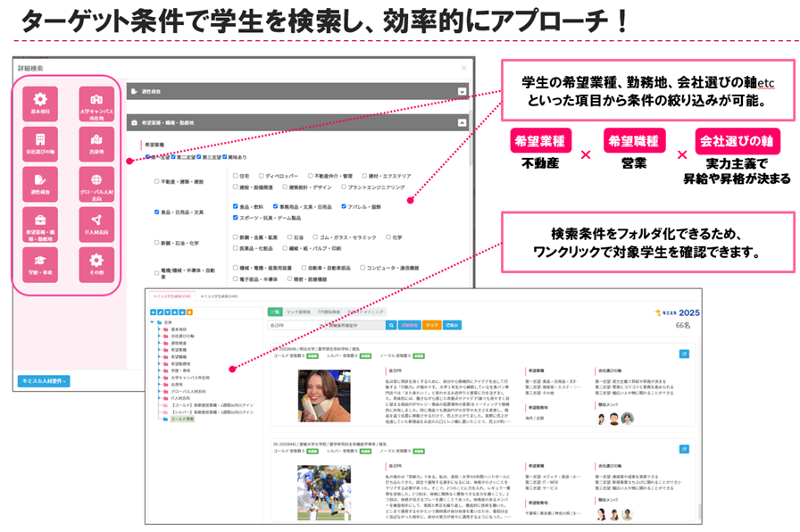Open the キミスカ人材要件 dropdown button
The image size is (800, 532).
point(44,381)
